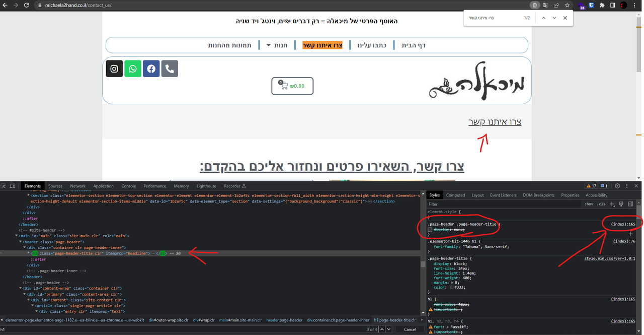Screen dimensions: 644x335
Task: Toggle the device toolbar icon in DevTools
Action: (x=13, y=186)
